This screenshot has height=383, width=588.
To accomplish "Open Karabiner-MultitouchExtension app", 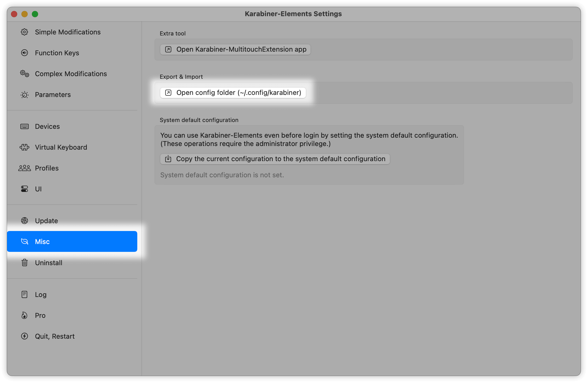I will point(235,50).
